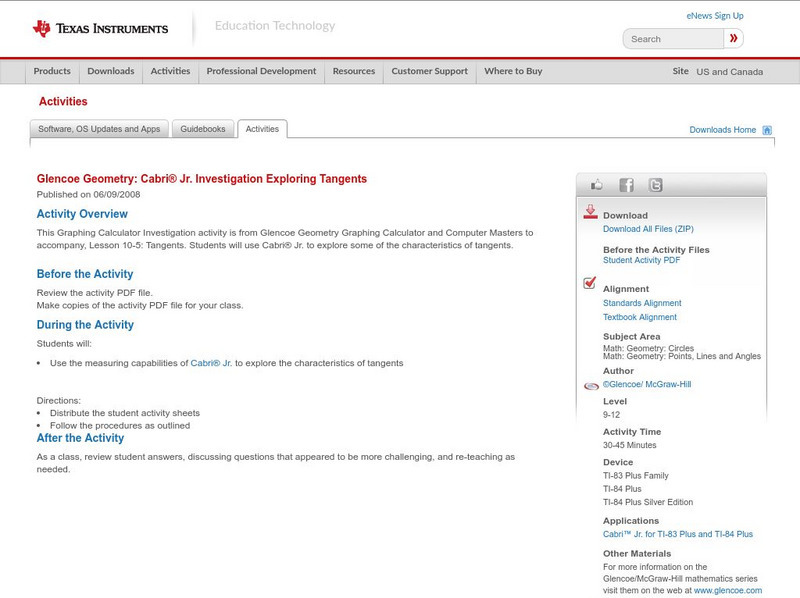This screenshot has height=598, width=800.
Task: Click the Downloads Home arrow icon
Action: [765, 129]
